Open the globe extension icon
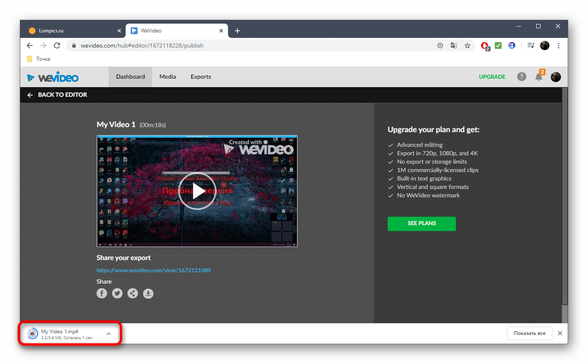The width and height of the screenshot is (588, 364). [x=512, y=45]
